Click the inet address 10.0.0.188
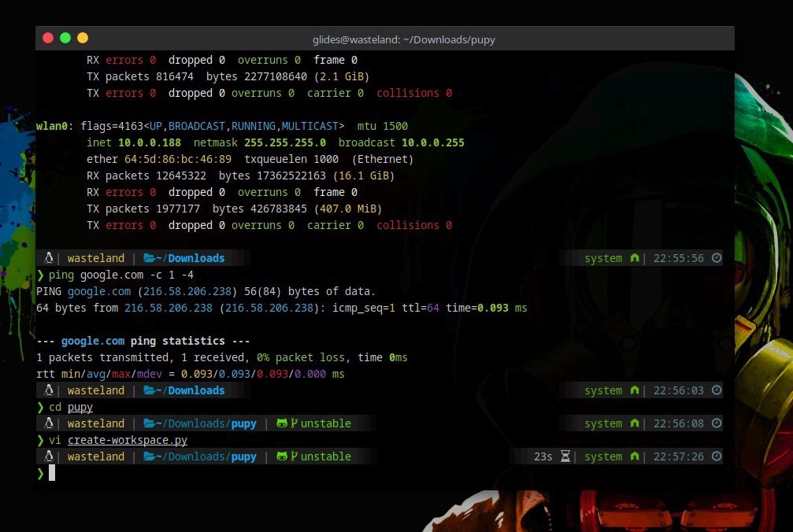 [149, 142]
